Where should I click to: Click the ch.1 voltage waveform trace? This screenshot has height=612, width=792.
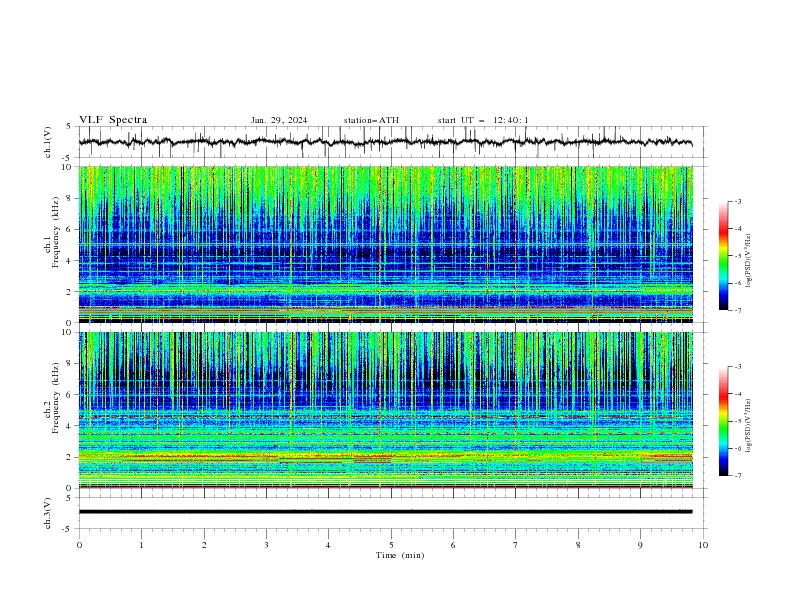point(385,142)
